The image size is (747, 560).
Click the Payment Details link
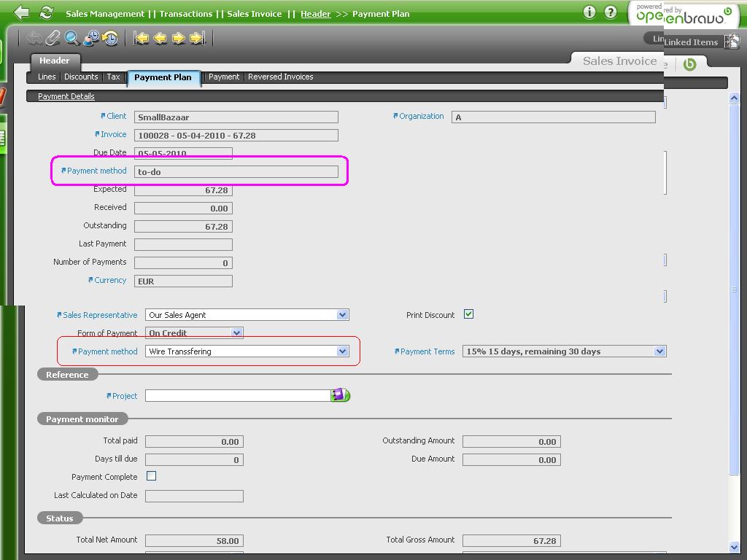66,96
